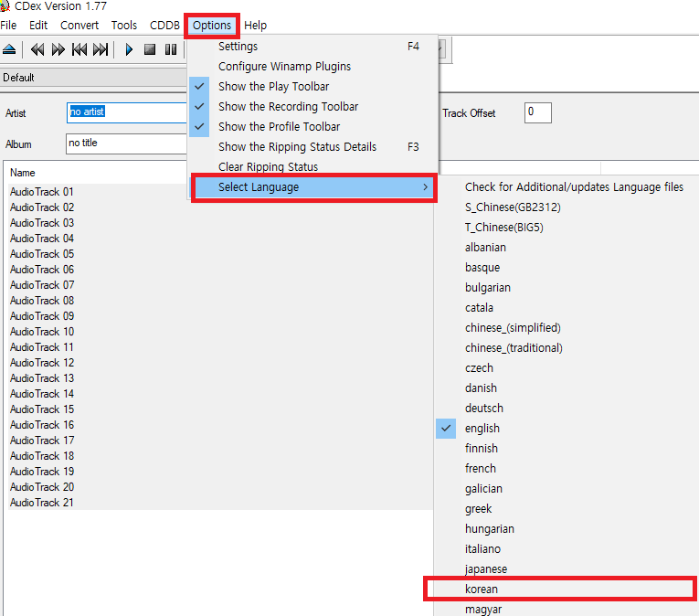This screenshot has height=616, width=699.
Task: Click the previous track toolbar icon
Action: (x=79, y=49)
